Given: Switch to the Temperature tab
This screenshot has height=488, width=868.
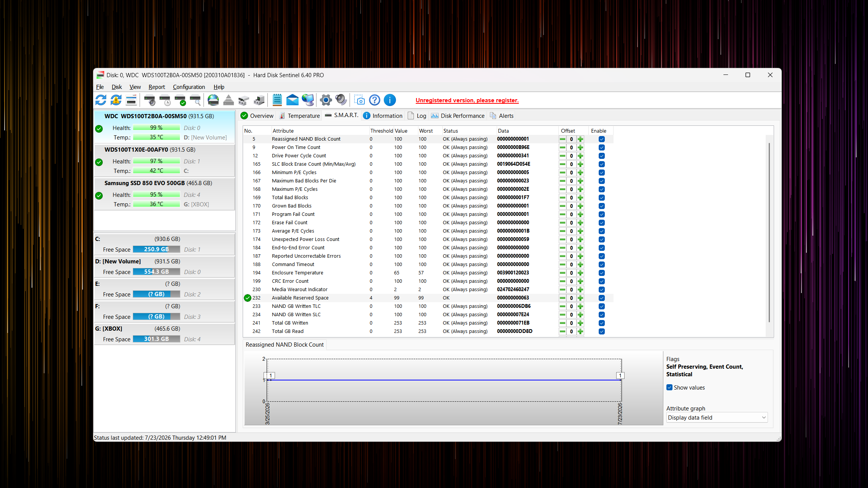Looking at the screenshot, I should [300, 116].
